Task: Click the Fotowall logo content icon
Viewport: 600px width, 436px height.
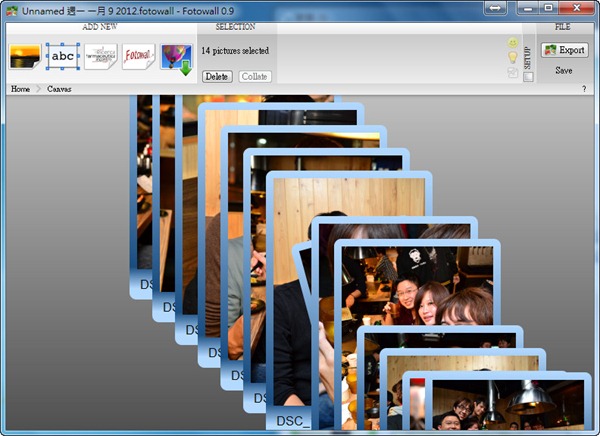Action: [x=139, y=57]
